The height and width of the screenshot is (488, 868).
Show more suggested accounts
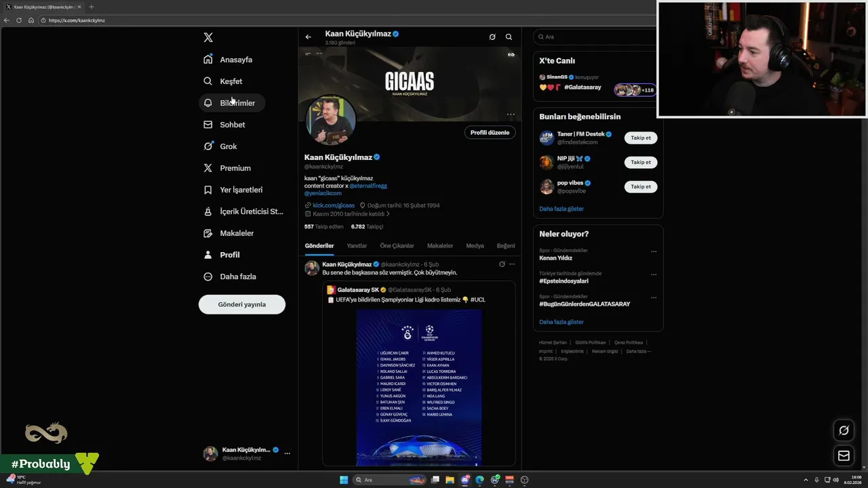(x=561, y=209)
